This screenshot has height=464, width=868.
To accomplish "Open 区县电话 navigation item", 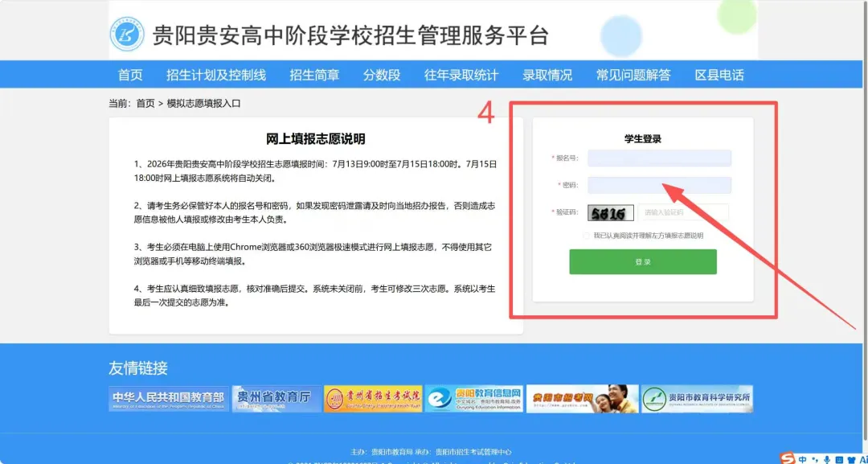I will pos(719,75).
